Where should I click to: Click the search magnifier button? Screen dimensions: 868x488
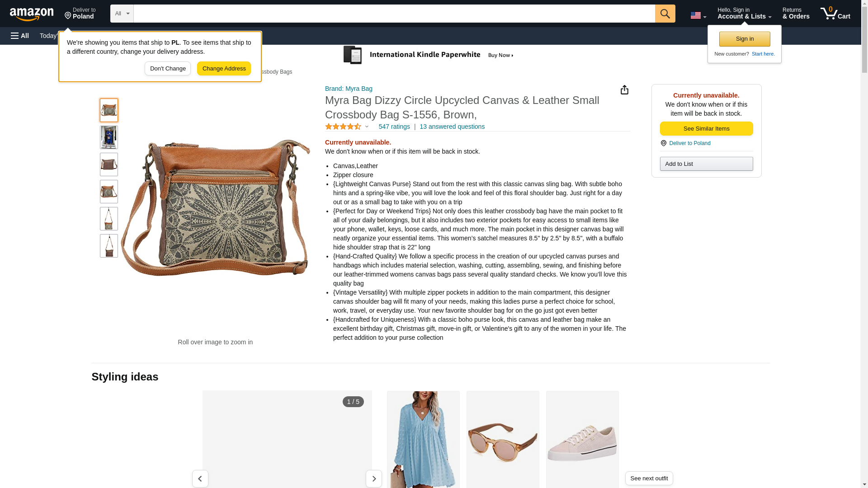pyautogui.click(x=665, y=14)
